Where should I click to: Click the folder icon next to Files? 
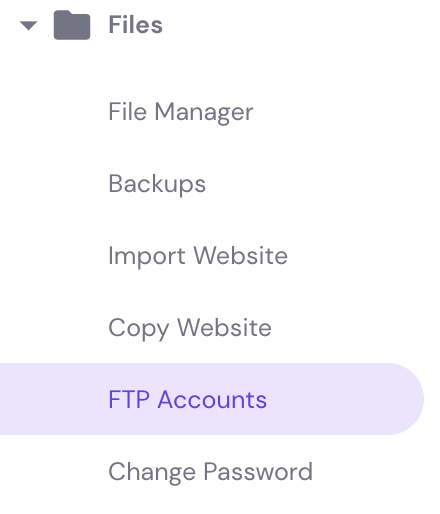[72, 25]
